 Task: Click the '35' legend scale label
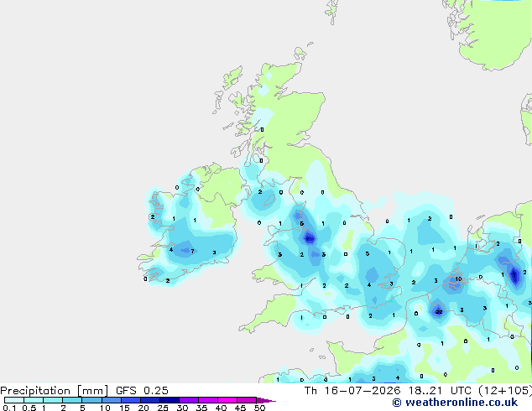tap(201, 408)
